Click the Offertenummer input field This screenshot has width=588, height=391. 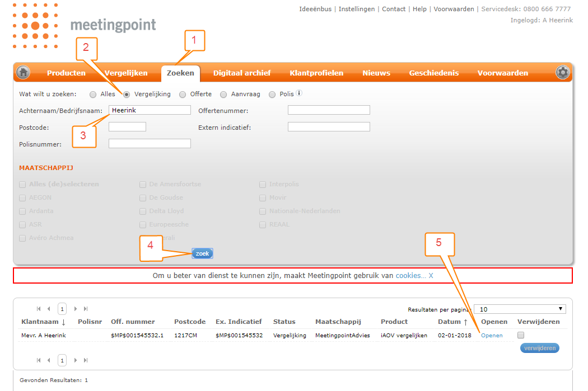329,110
